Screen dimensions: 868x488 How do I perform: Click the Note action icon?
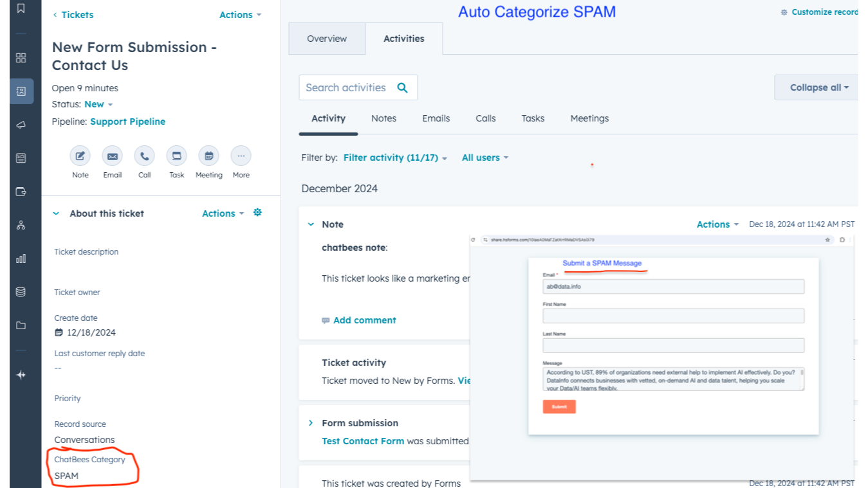click(80, 156)
